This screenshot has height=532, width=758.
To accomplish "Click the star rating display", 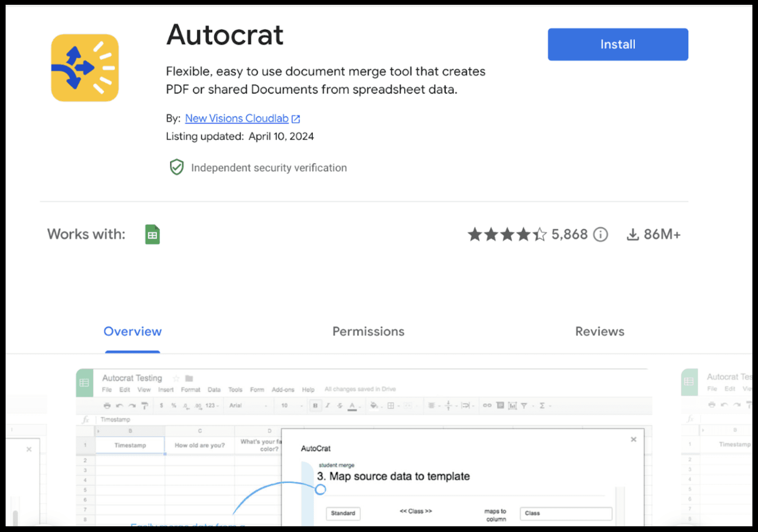I will coord(507,235).
